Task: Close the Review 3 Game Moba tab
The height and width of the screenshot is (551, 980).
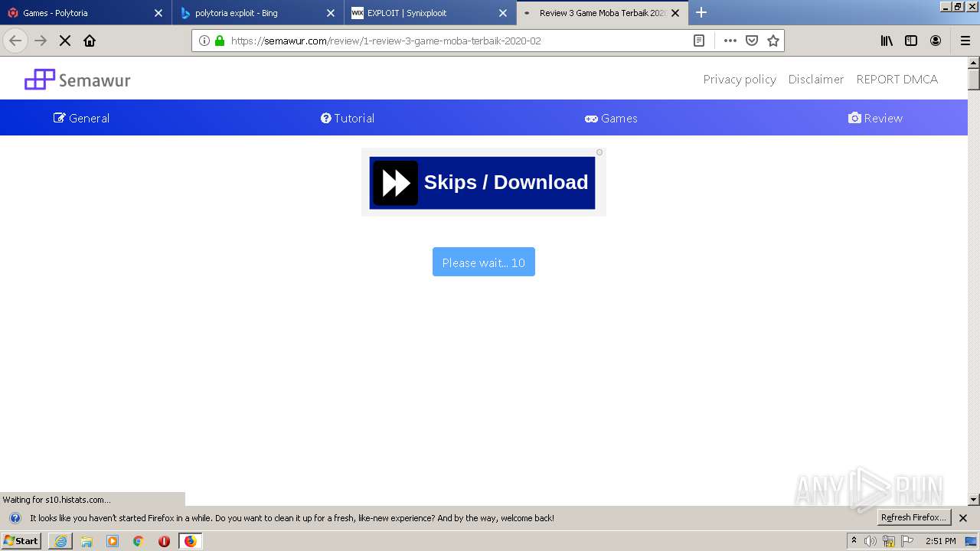Action: coord(675,13)
